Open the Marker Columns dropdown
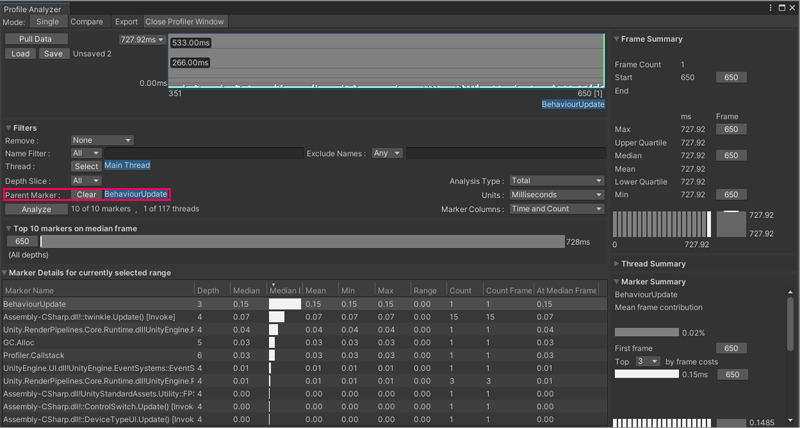Image resolution: width=800 pixels, height=428 pixels. (556, 209)
